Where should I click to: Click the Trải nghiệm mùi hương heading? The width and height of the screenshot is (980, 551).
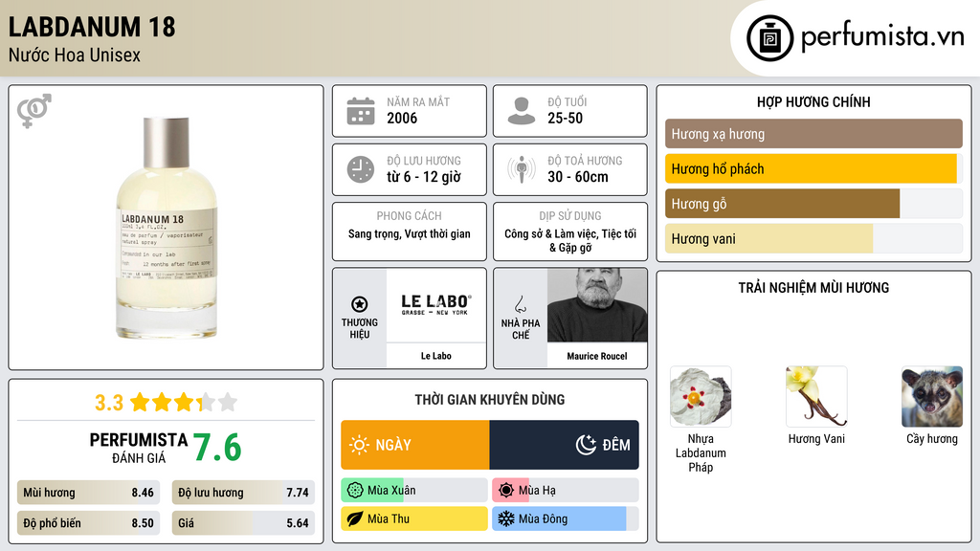click(813, 288)
